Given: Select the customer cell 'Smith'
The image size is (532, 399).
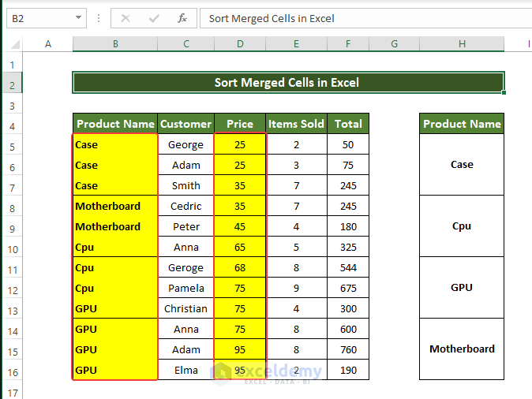Looking at the screenshot, I should 186,185.
